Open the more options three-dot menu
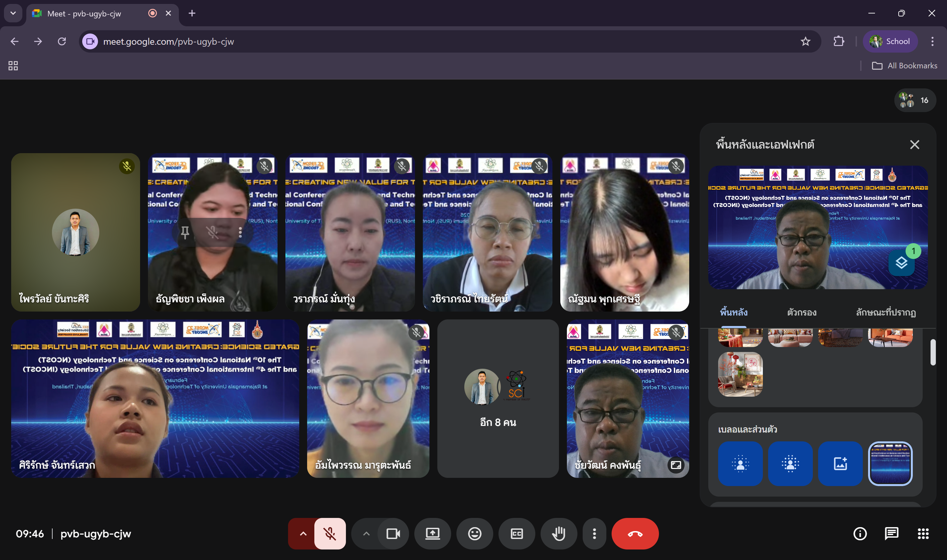The image size is (947, 560). click(x=594, y=534)
